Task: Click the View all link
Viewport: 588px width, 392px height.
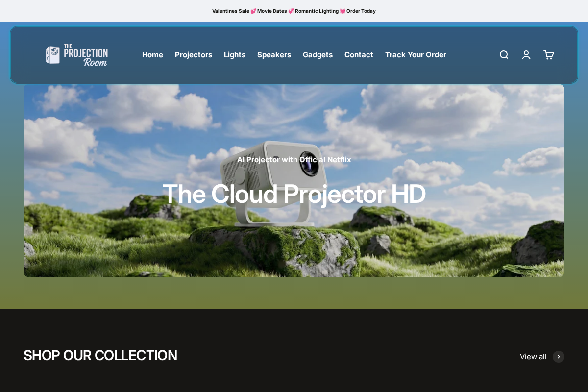Action: pos(533,357)
